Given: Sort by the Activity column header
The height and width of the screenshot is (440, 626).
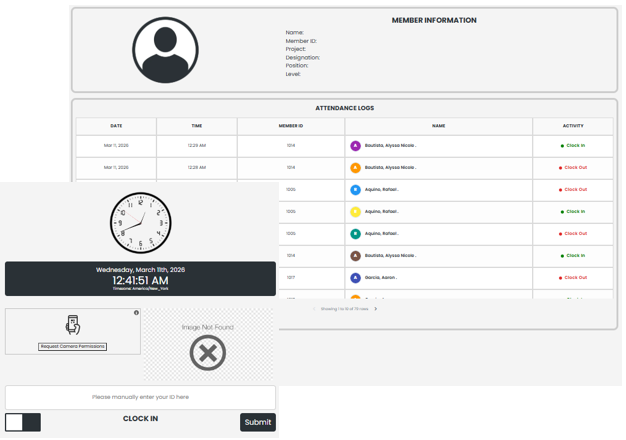Looking at the screenshot, I should [573, 126].
